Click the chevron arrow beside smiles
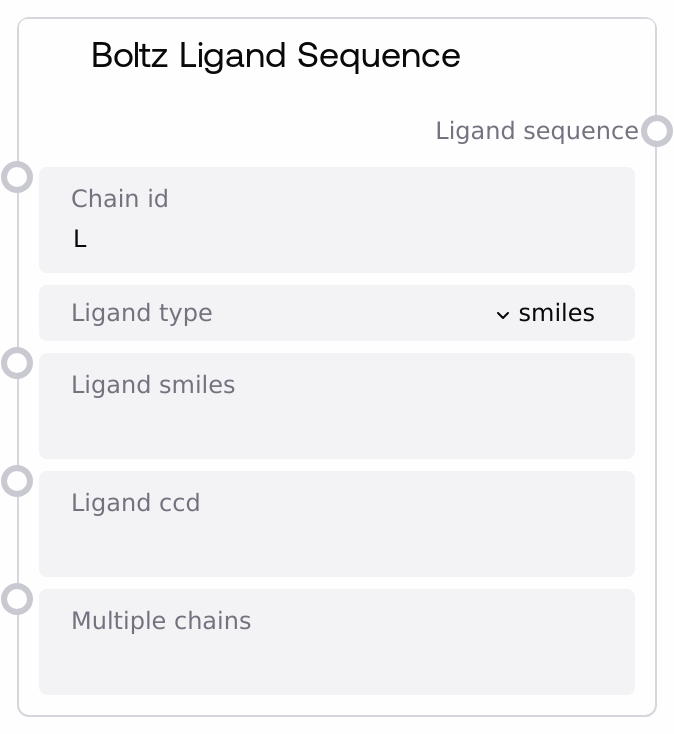The width and height of the screenshot is (674, 734). 503,314
